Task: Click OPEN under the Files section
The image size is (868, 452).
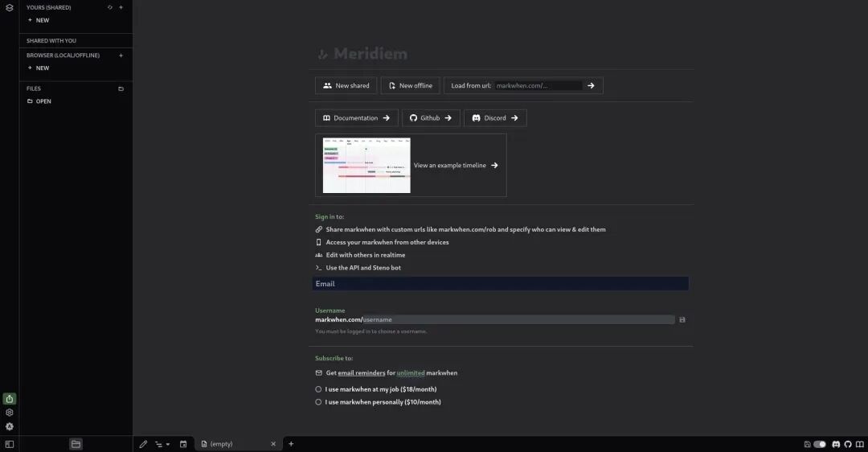Action: [x=39, y=101]
